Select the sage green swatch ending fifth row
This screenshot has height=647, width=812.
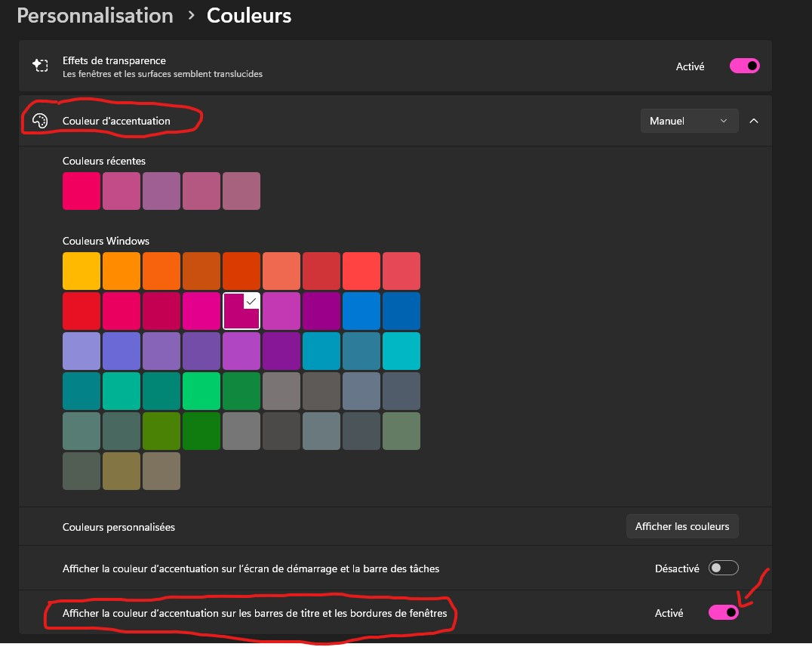[401, 431]
